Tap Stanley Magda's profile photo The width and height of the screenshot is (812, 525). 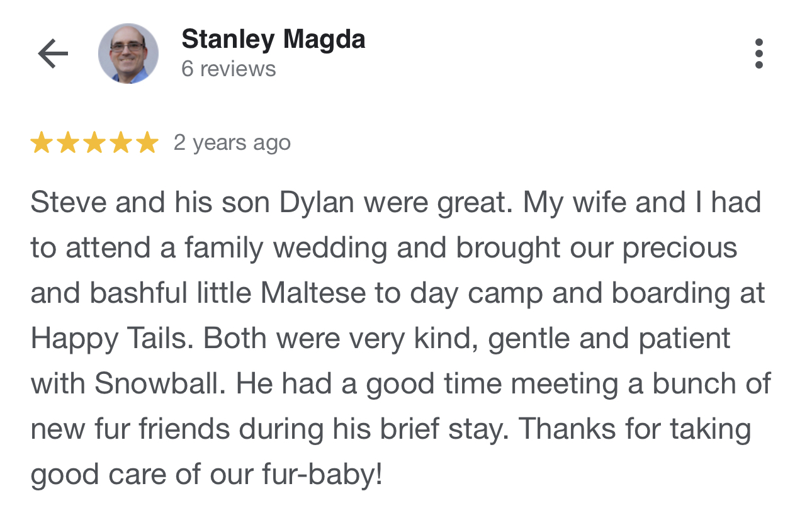pyautogui.click(x=128, y=54)
